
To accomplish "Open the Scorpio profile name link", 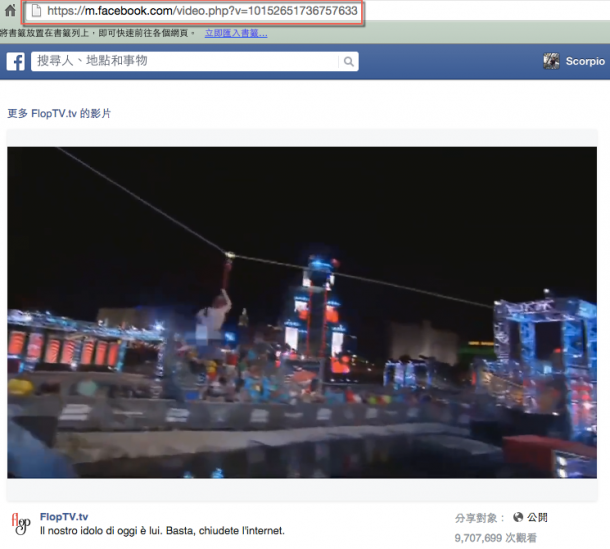I will [585, 61].
